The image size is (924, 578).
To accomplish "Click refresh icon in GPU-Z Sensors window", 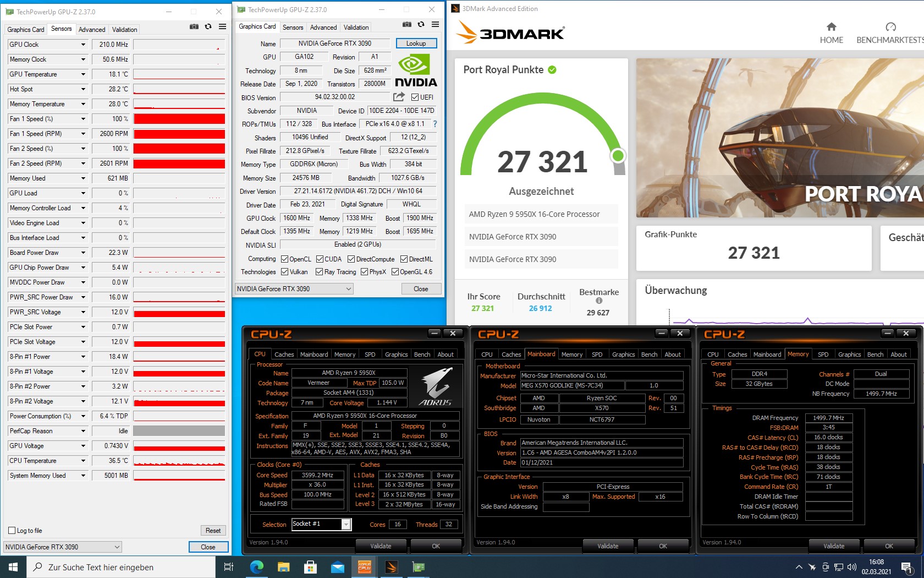I will [x=208, y=26].
